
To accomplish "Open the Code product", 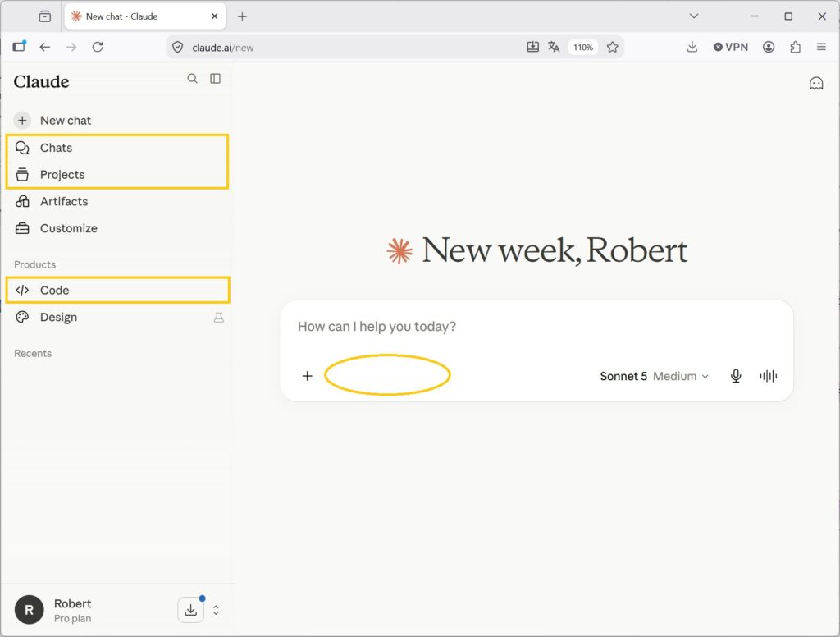I will [x=118, y=290].
